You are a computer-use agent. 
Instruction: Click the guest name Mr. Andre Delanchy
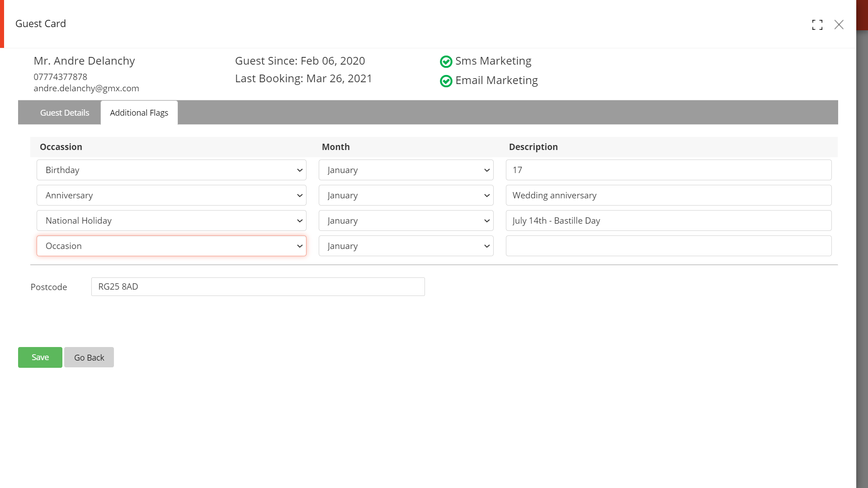click(x=84, y=61)
